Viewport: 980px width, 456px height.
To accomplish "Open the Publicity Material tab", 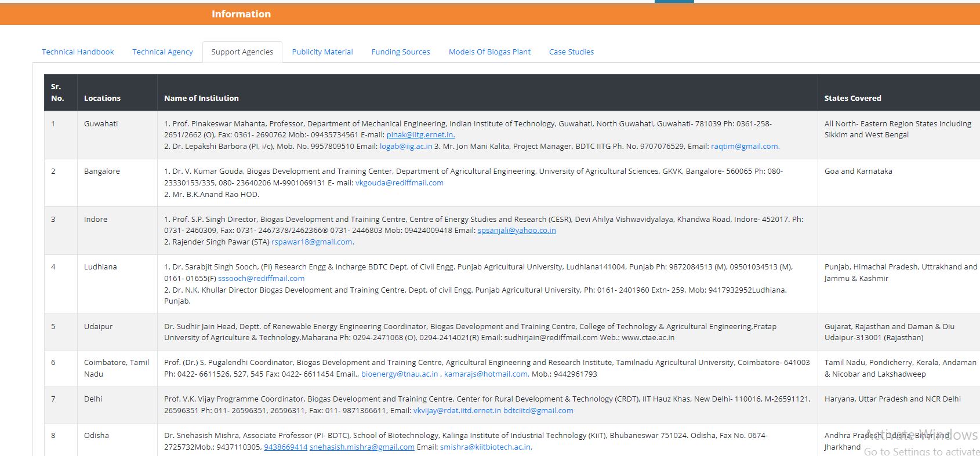I will tap(322, 52).
